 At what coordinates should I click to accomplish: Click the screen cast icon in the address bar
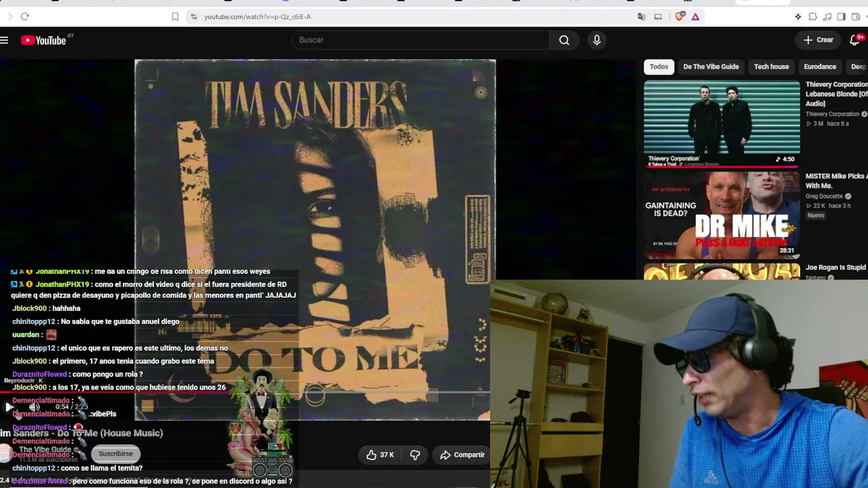(x=658, y=16)
